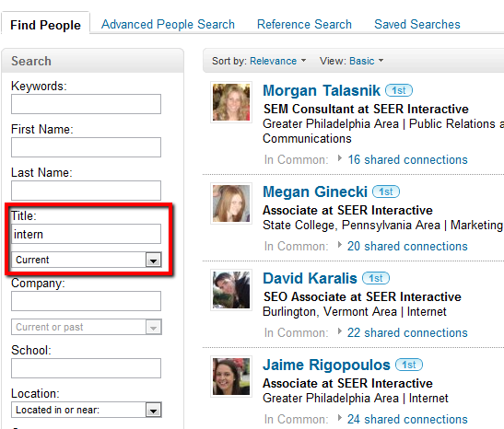Viewport: 504px width, 429px height.
Task: Open Morgan Talasnik's profile photo
Action: (231, 102)
